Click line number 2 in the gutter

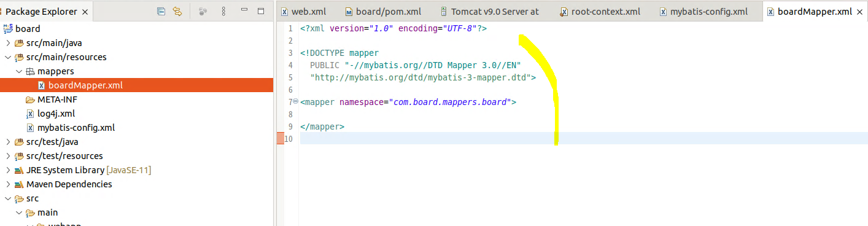[290, 41]
